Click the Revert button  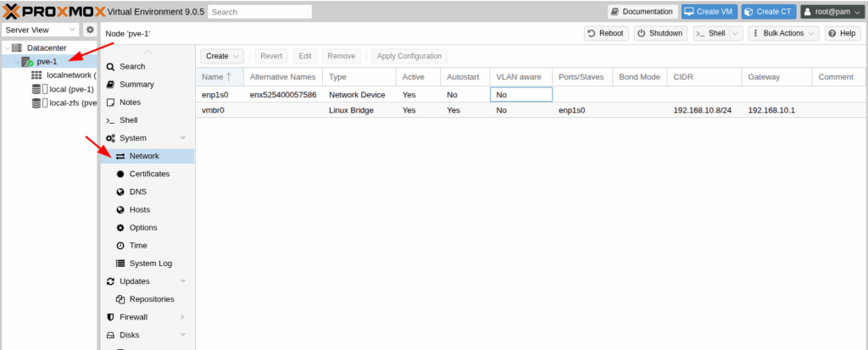coord(271,56)
